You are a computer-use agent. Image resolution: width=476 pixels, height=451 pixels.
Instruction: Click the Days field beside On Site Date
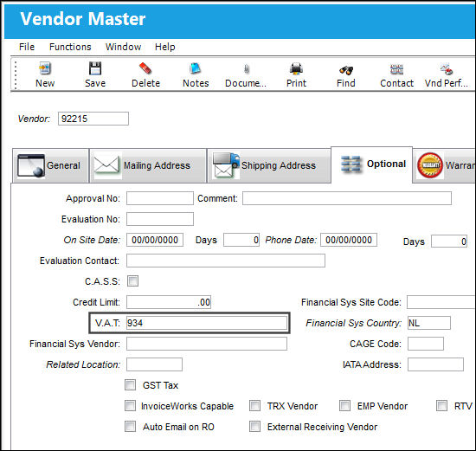point(241,240)
